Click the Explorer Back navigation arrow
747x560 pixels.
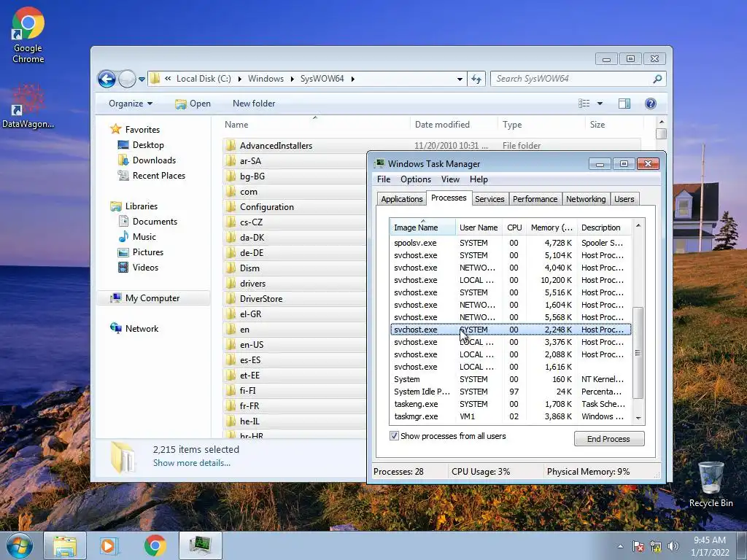[107, 79]
